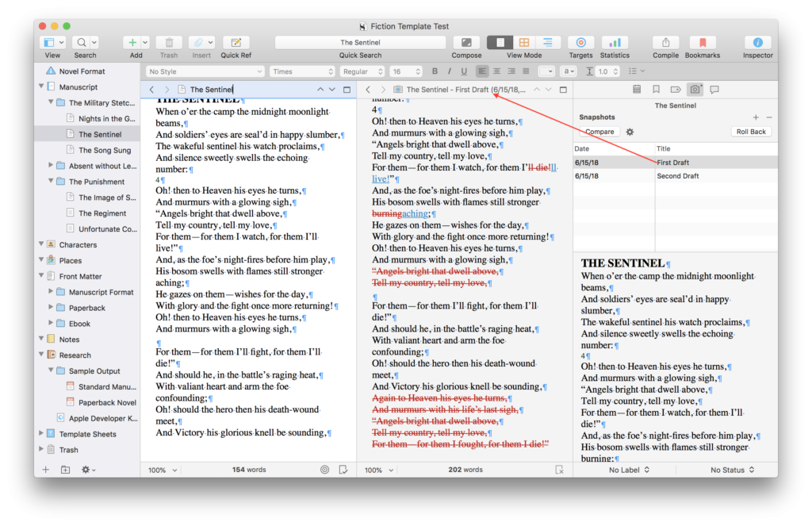Select the inspector Snapshots camera tab
This screenshot has height=526, width=812.
(695, 90)
